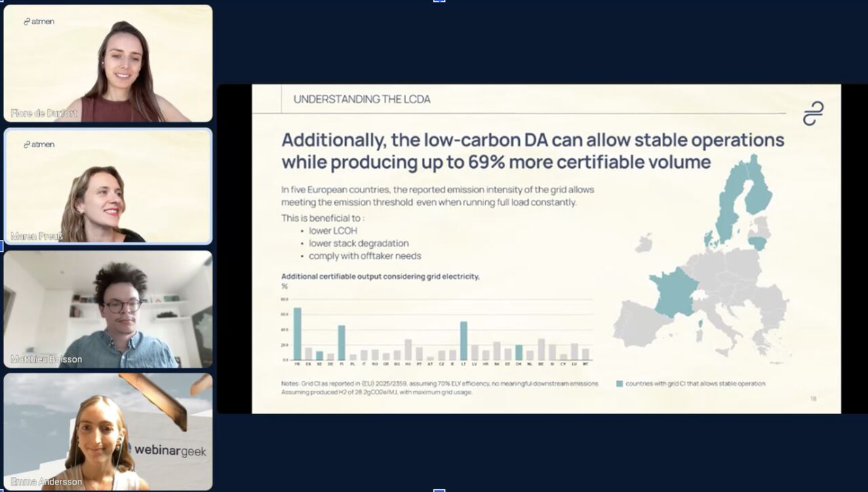Select Maren Preuß's video tile
868x492 pixels.
(108, 186)
